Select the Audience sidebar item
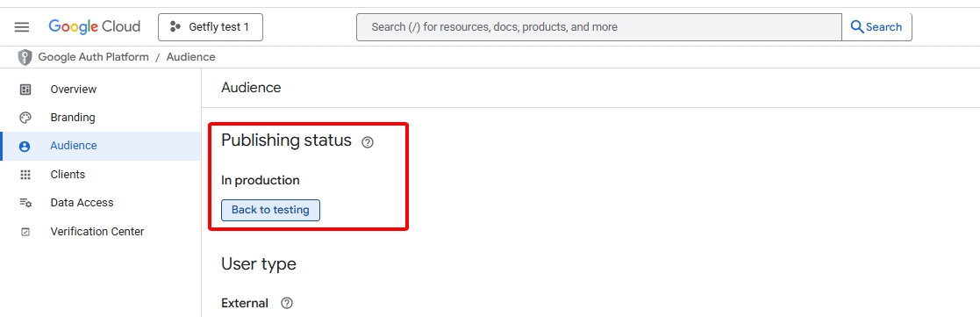The height and width of the screenshot is (317, 980). pyautogui.click(x=100, y=146)
